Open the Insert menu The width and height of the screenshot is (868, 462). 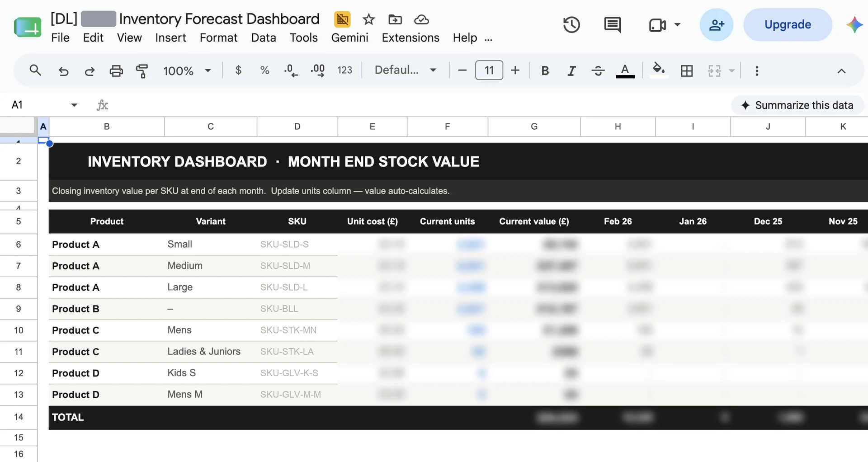click(170, 38)
